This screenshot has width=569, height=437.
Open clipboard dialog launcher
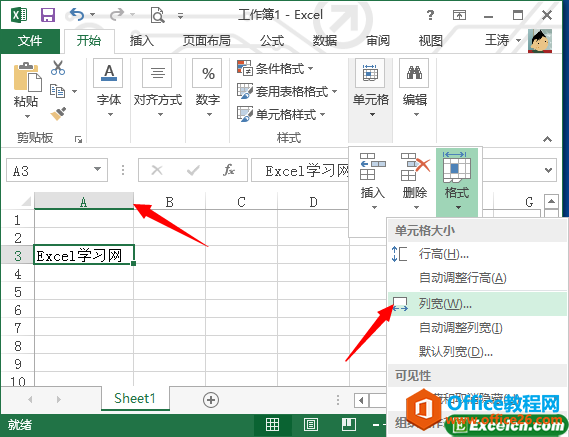78,139
